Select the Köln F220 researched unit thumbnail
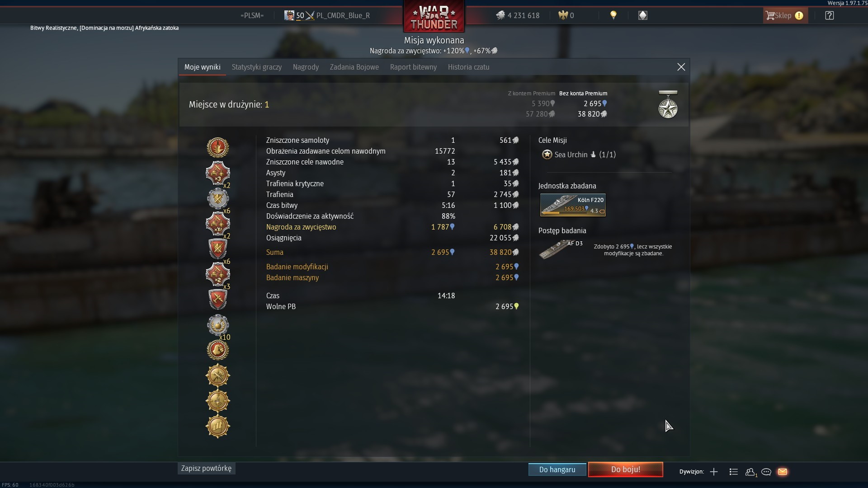868x488 pixels. point(573,205)
